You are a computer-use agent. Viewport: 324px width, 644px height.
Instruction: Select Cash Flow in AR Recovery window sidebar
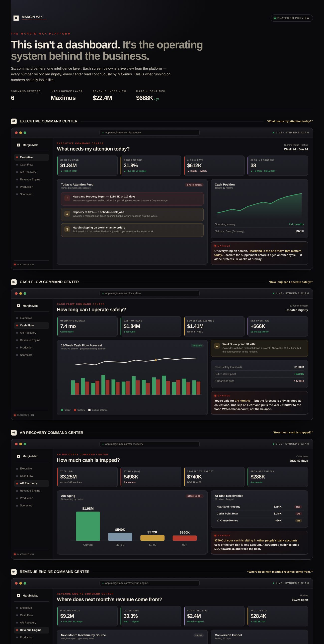[x=31, y=476]
